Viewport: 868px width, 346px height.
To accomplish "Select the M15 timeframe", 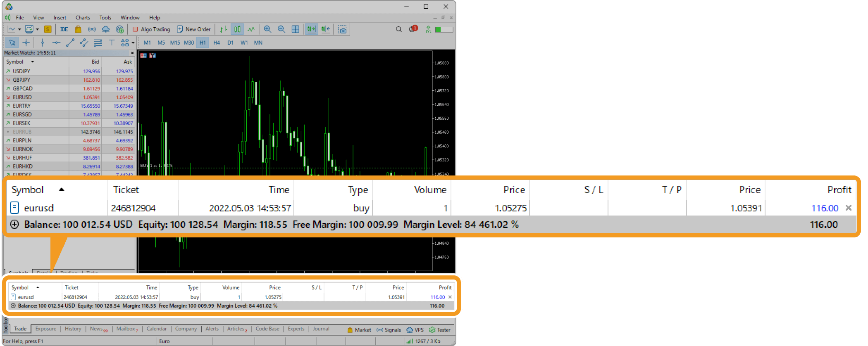I will point(175,43).
